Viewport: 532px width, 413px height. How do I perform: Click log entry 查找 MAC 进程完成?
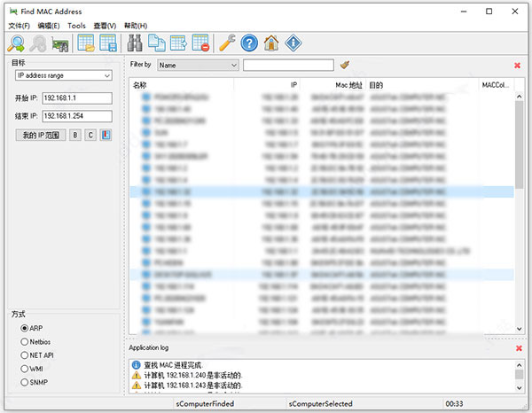click(x=174, y=365)
